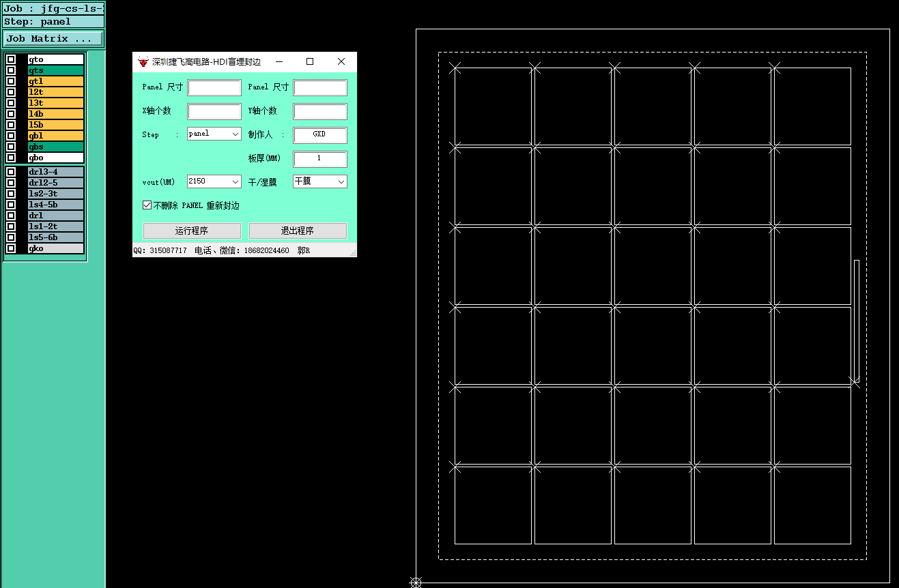Expand the vcut(UM) dropdown showing 2150
Viewport: 899px width, 588px height.
click(x=214, y=181)
